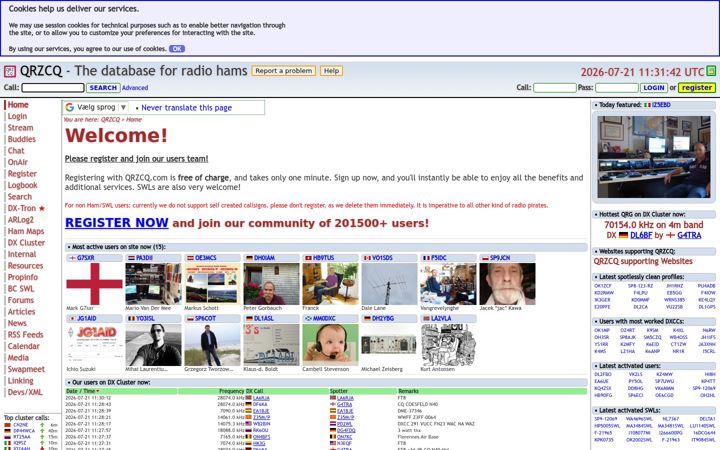Viewport: 720px width, 450px height.
Task: Open MM0DXC baby with headset thumbnail
Action: coord(330,345)
